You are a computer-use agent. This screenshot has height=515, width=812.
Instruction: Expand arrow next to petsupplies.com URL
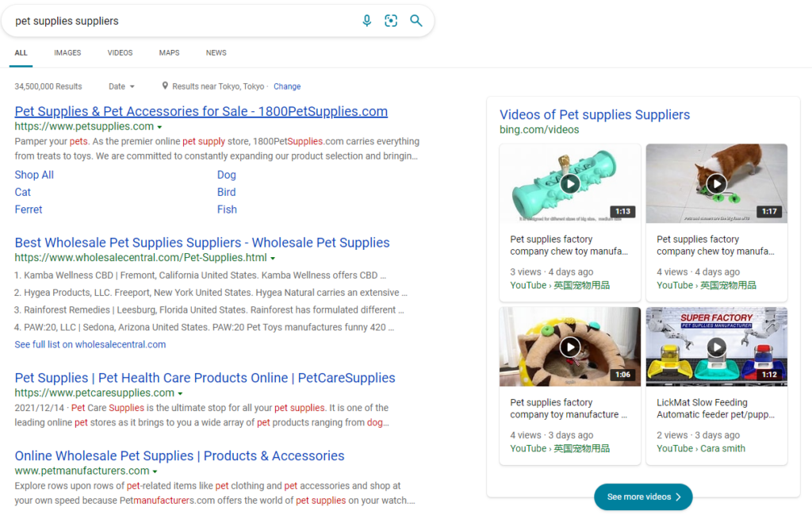[x=159, y=127]
